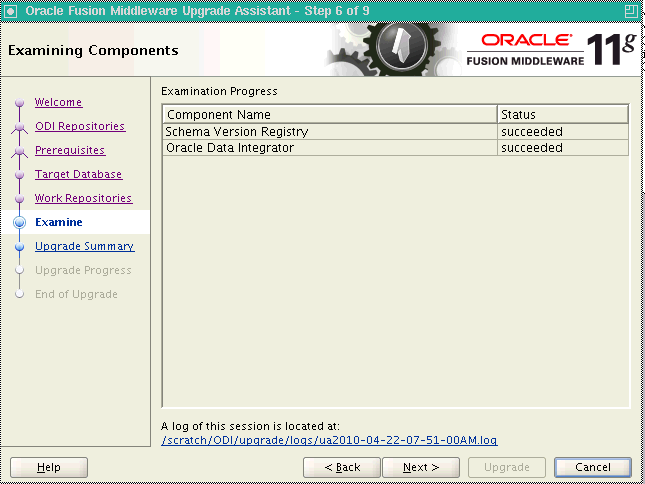Click the Welcome step bullet icon
This screenshot has height=484, width=645.
click(20, 103)
